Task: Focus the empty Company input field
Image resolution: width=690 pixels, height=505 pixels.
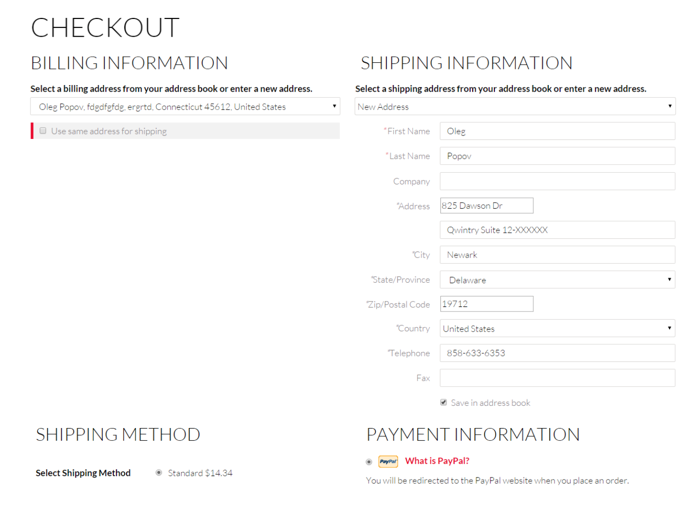Action: click(557, 181)
